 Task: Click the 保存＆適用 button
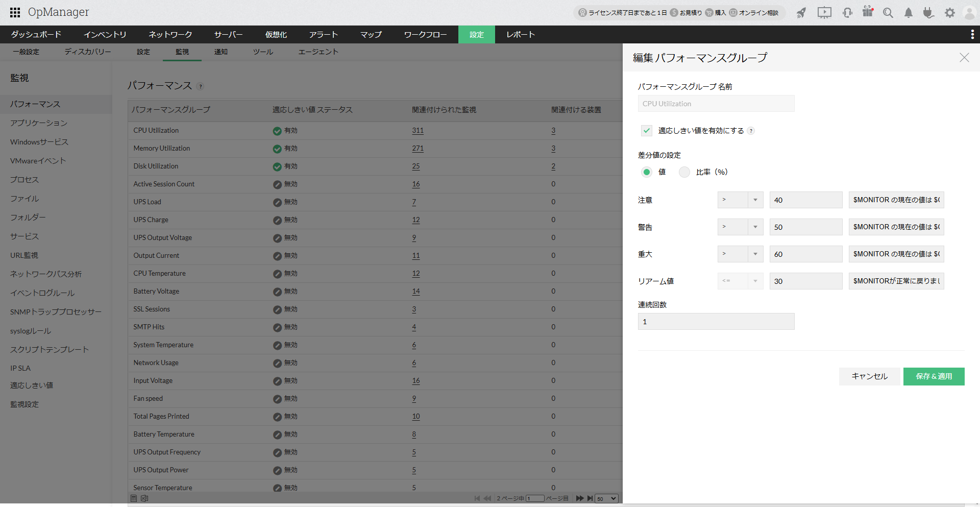(x=934, y=376)
